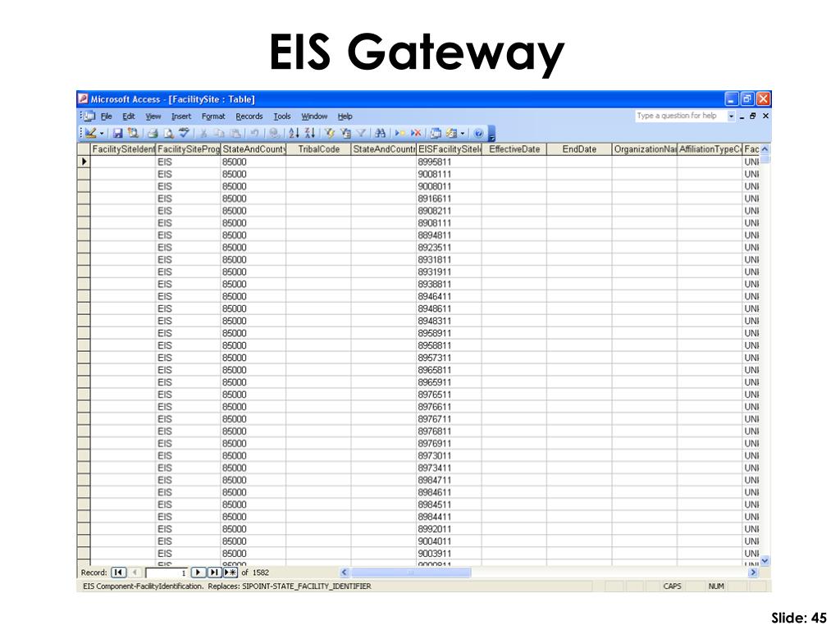Select the EffectiveDate column header
This screenshot has width=840, height=630.
(514, 149)
